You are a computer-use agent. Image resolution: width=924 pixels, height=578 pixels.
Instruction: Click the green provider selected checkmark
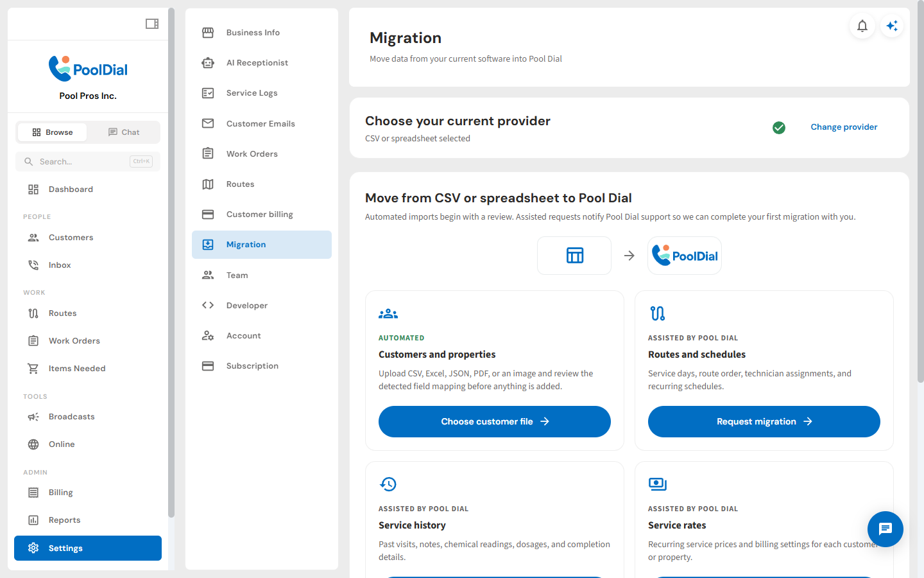pos(779,128)
